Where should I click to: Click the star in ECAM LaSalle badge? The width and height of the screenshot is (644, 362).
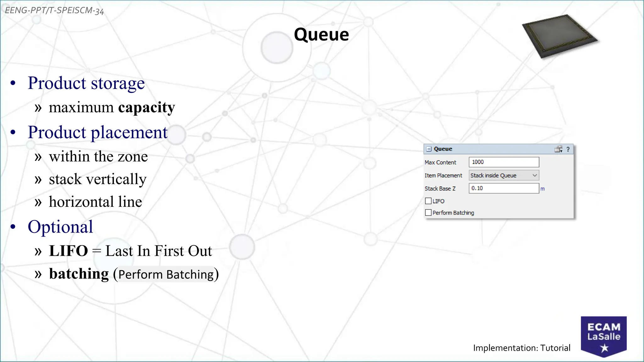(604, 348)
